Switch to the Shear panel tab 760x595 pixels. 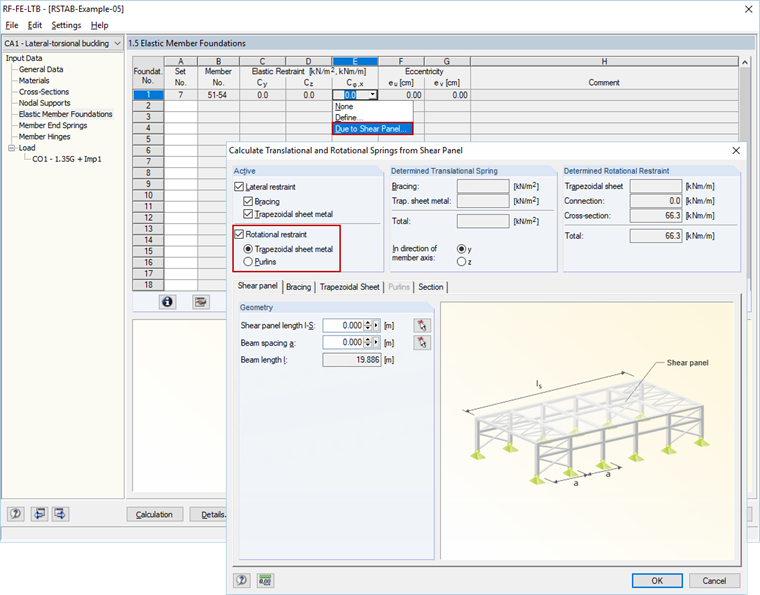[x=257, y=286]
